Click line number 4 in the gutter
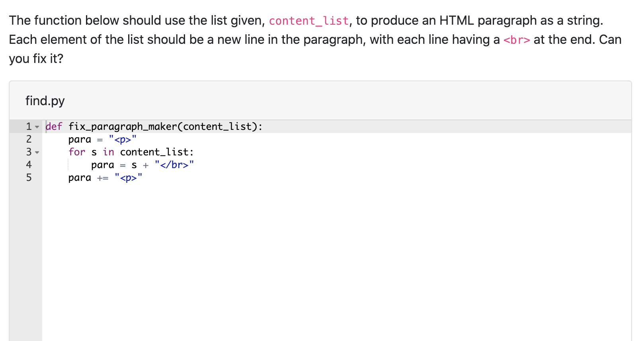This screenshot has width=644, height=341. click(28, 165)
